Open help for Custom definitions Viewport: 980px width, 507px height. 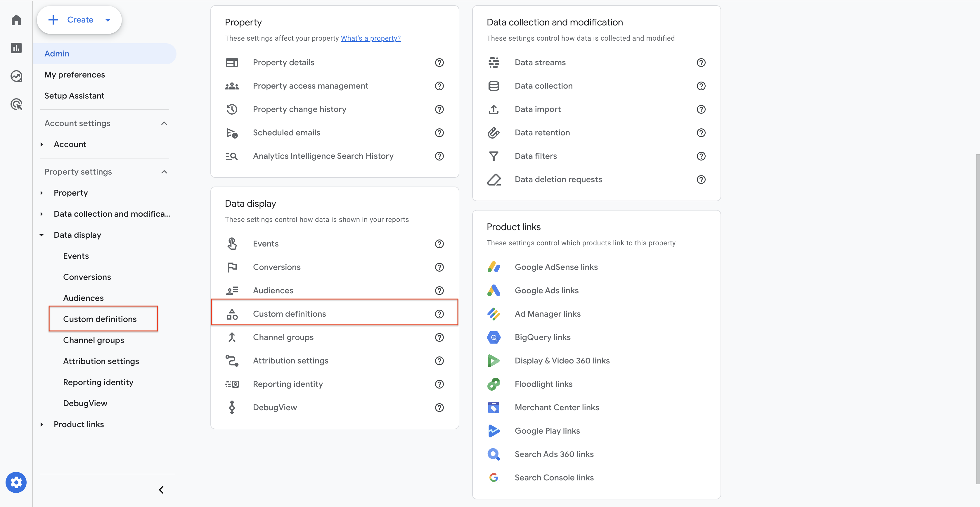pyautogui.click(x=439, y=314)
